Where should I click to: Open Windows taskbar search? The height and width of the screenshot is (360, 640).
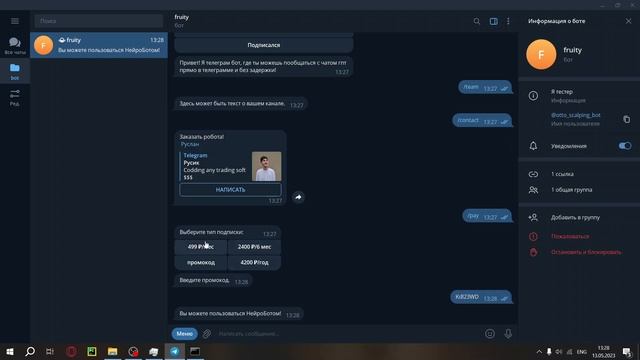click(x=30, y=351)
